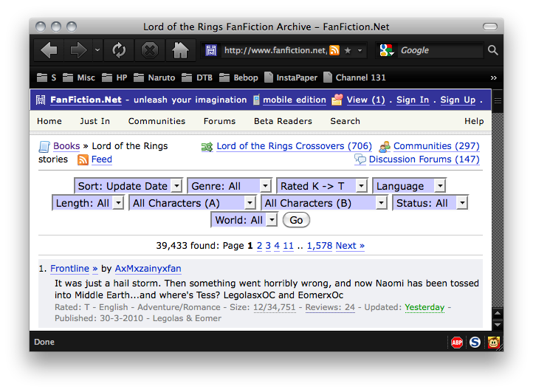Screen dimensions: 533x392
Task: Expand the Genre: All dropdown
Action: tap(230, 186)
